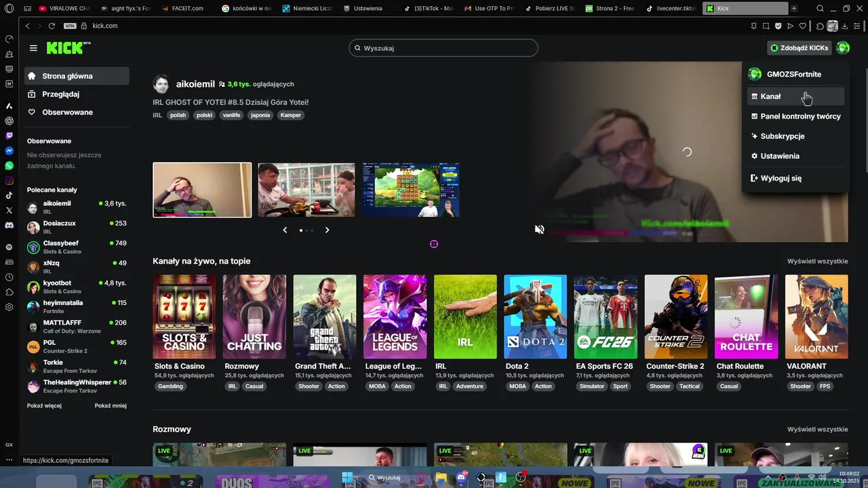The image size is (868, 488).
Task: Open new tab with the plus button
Action: point(794,8)
